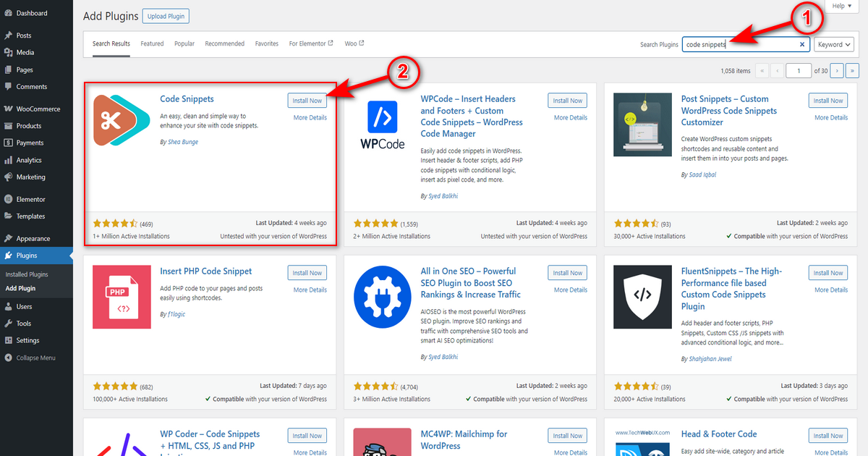Install Now the WP Coder plugin
The width and height of the screenshot is (868, 456).
307,436
